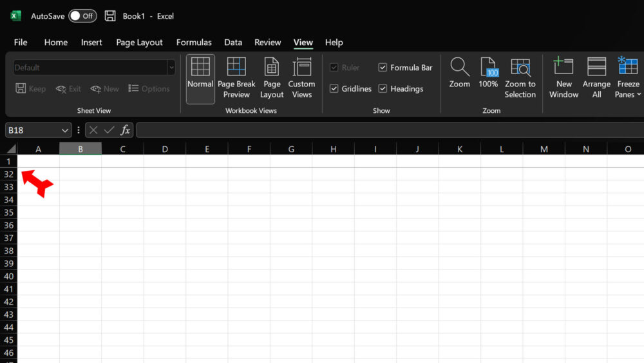
Task: Uncheck the Formula Bar checkbox
Action: pos(383,68)
